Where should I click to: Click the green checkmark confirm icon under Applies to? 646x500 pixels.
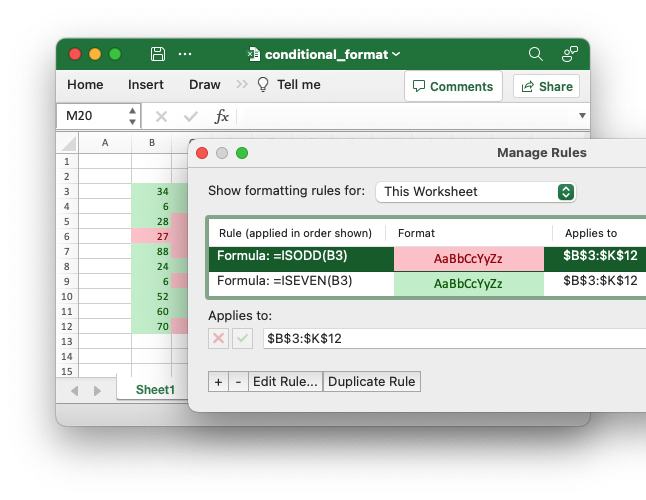(x=242, y=339)
